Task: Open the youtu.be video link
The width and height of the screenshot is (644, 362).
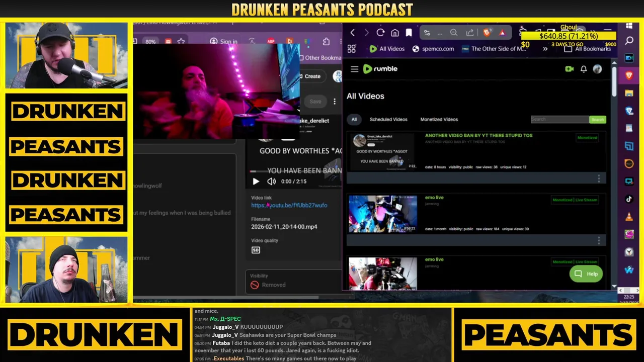Action: tap(289, 205)
